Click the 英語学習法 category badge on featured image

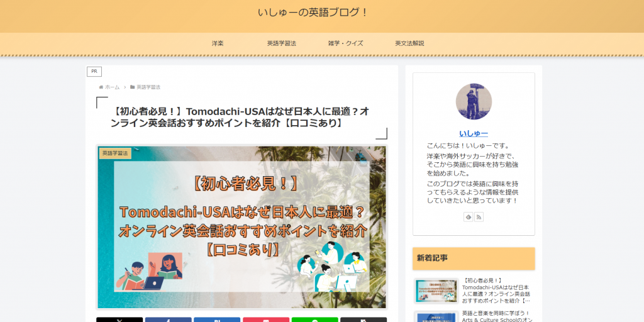pyautogui.click(x=115, y=153)
